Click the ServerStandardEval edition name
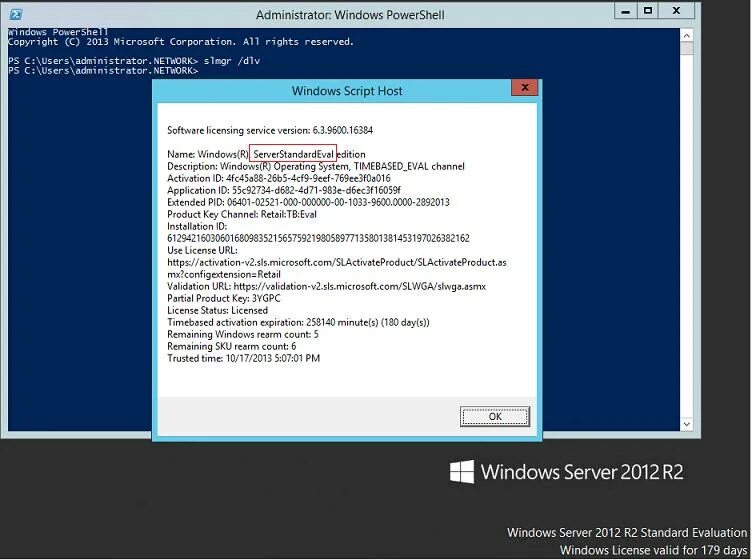This screenshot has width=752, height=560. 293,154
